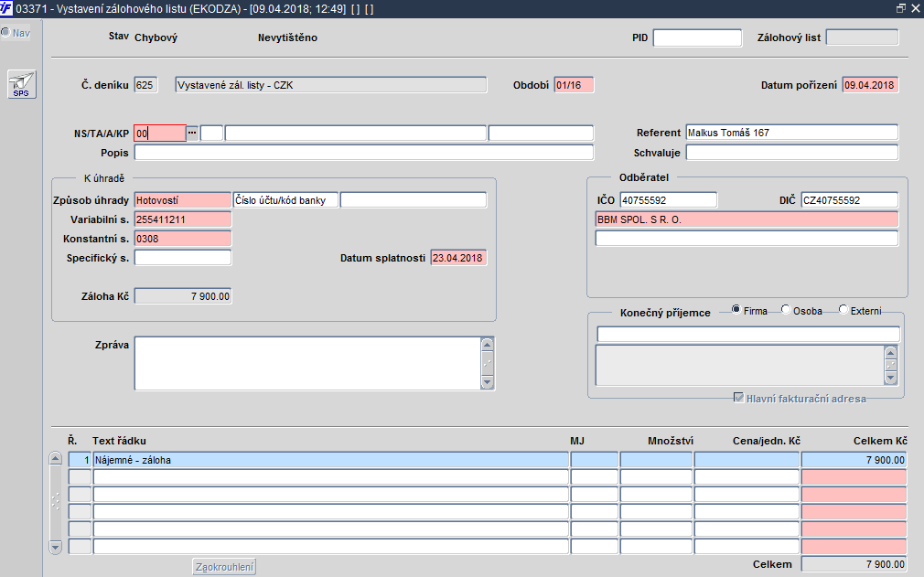Toggle the Nav radio option
The image size is (924, 577).
5,32
